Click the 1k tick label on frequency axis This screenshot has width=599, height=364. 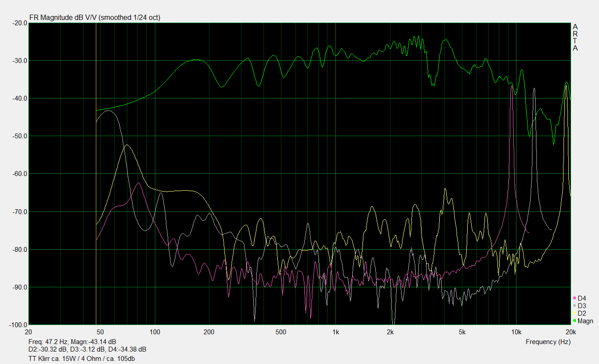[x=336, y=332]
